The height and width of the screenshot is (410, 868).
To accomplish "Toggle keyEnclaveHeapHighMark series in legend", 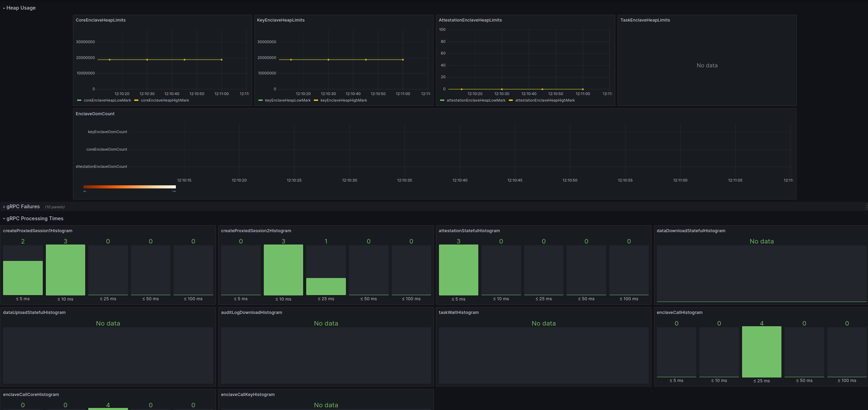I will [x=344, y=101].
